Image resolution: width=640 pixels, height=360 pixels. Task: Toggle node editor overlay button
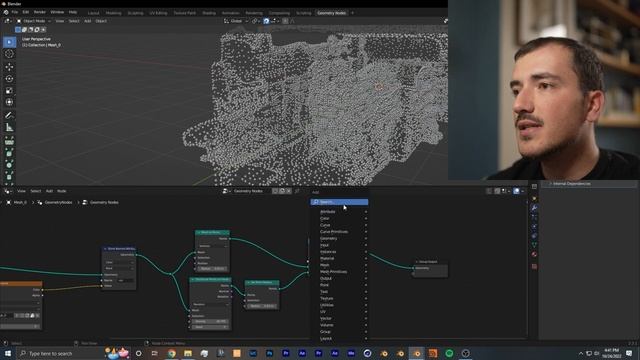click(x=516, y=191)
